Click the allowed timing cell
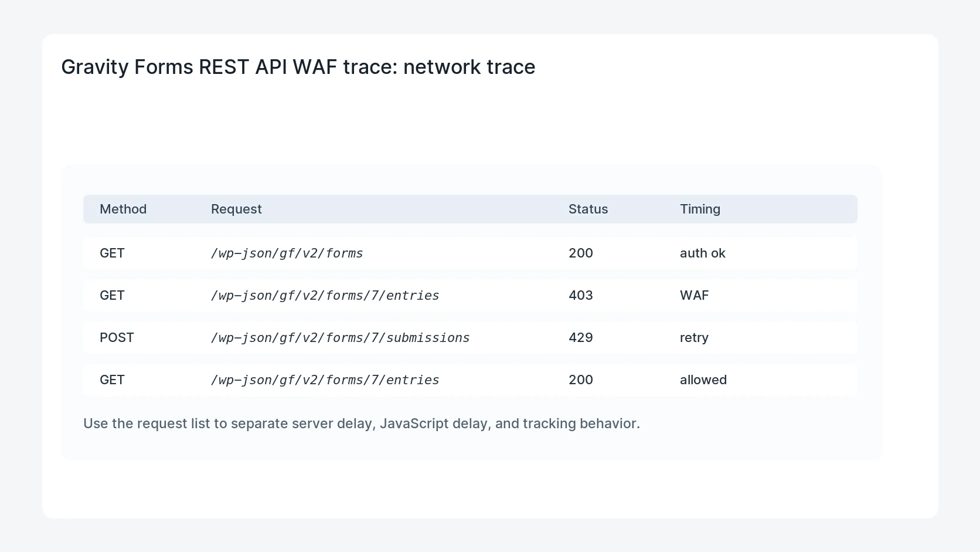This screenshot has height=552, width=980. (703, 380)
